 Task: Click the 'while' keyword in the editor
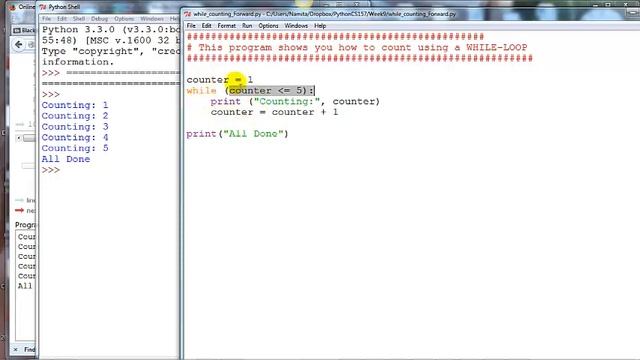tap(201, 91)
